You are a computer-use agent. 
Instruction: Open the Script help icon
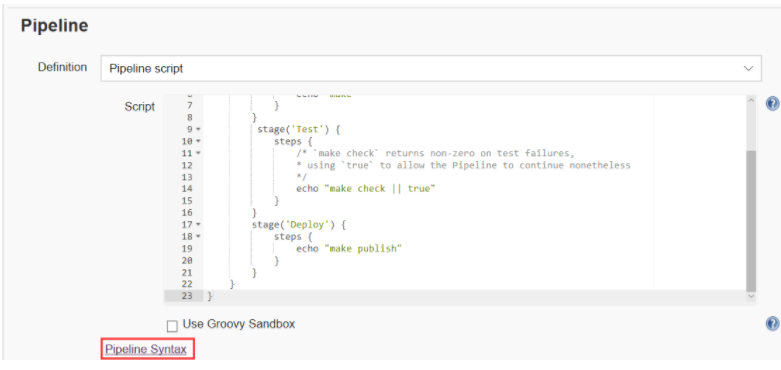(772, 104)
